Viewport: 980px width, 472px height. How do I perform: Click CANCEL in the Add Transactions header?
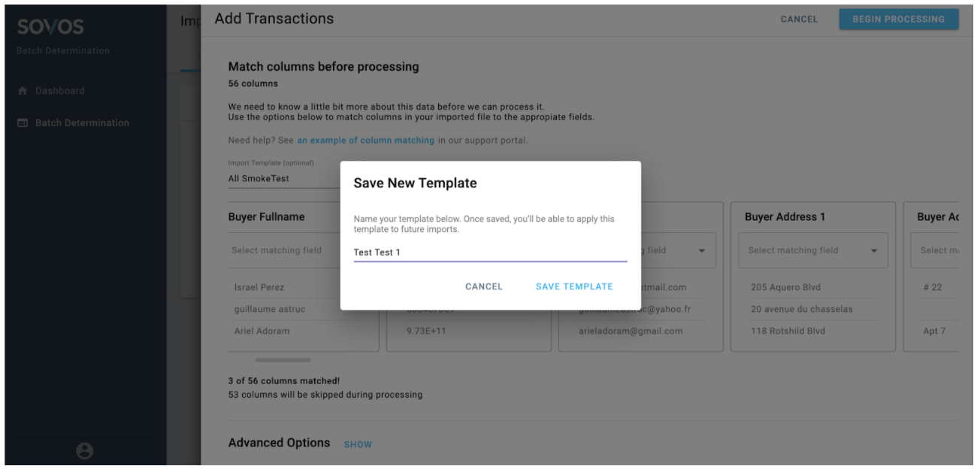tap(799, 20)
